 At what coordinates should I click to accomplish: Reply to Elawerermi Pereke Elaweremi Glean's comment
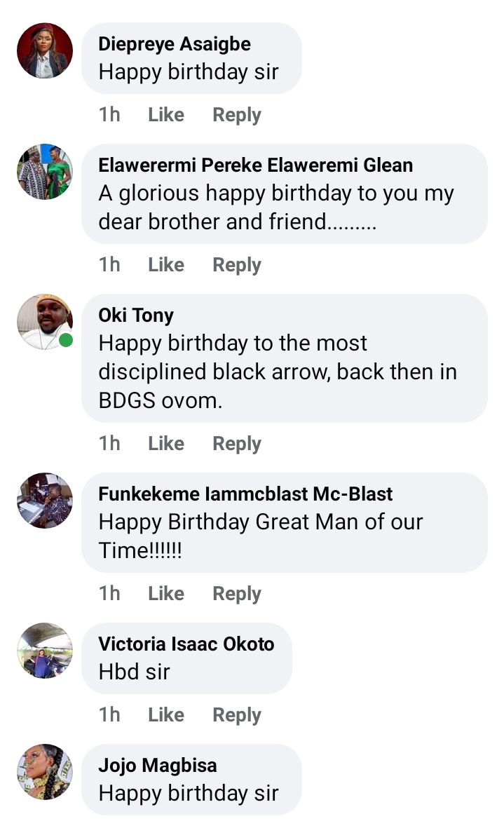236,264
